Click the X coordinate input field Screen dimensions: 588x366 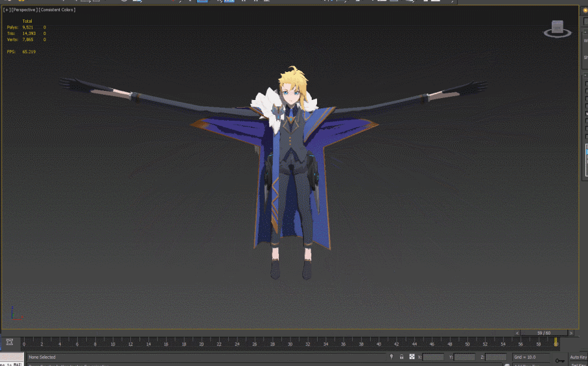tap(433, 357)
